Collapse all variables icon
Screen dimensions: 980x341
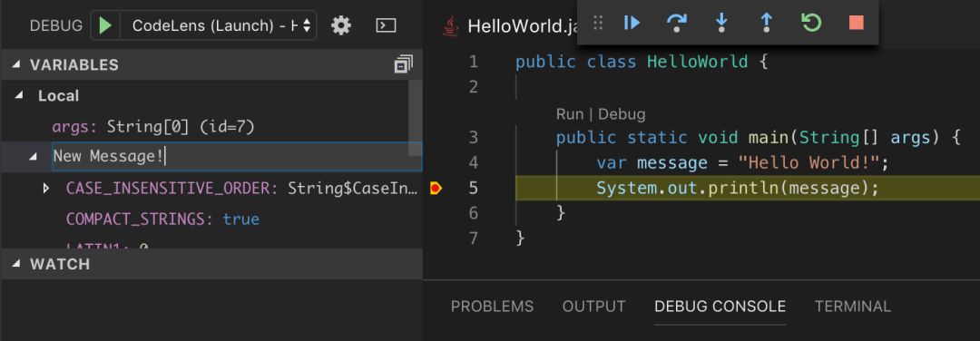click(404, 64)
